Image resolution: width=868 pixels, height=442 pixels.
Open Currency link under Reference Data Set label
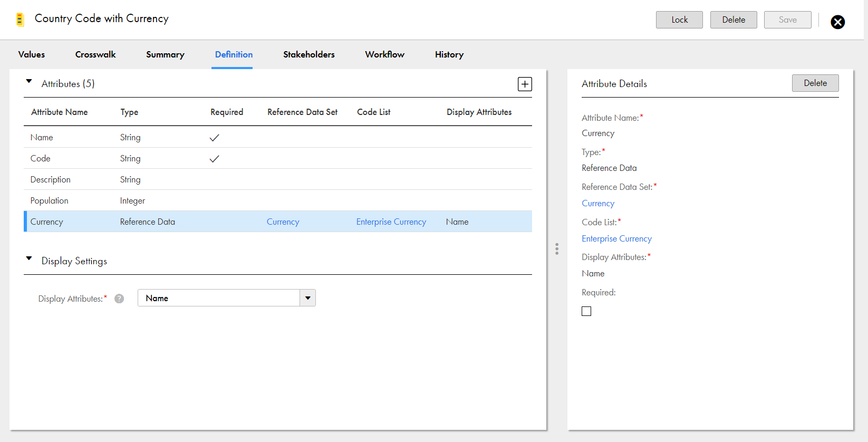pos(598,203)
